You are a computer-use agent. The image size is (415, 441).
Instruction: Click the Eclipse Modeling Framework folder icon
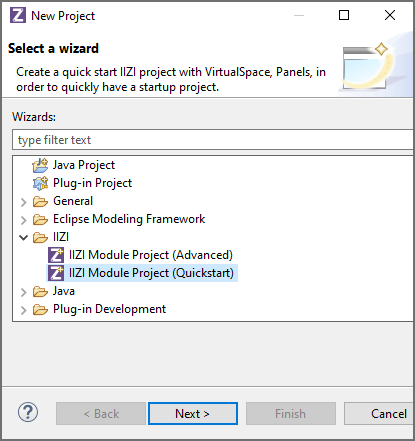40,220
